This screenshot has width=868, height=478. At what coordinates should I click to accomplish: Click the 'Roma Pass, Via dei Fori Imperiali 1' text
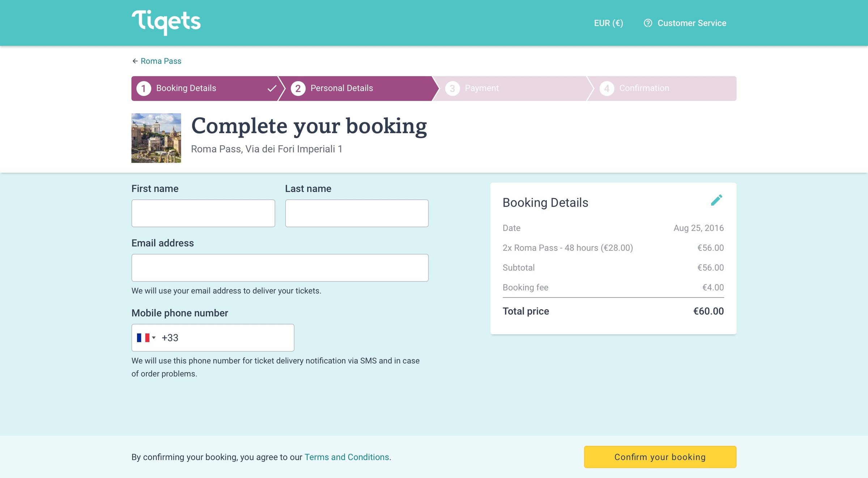coord(267,149)
